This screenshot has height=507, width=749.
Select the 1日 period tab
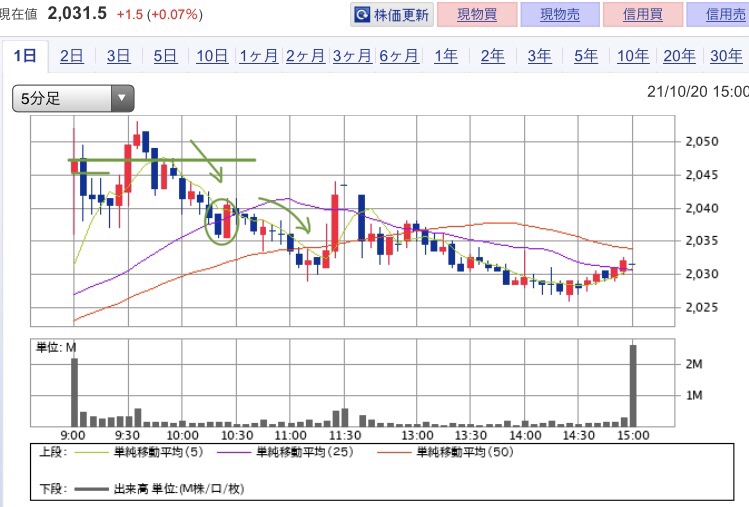25,56
